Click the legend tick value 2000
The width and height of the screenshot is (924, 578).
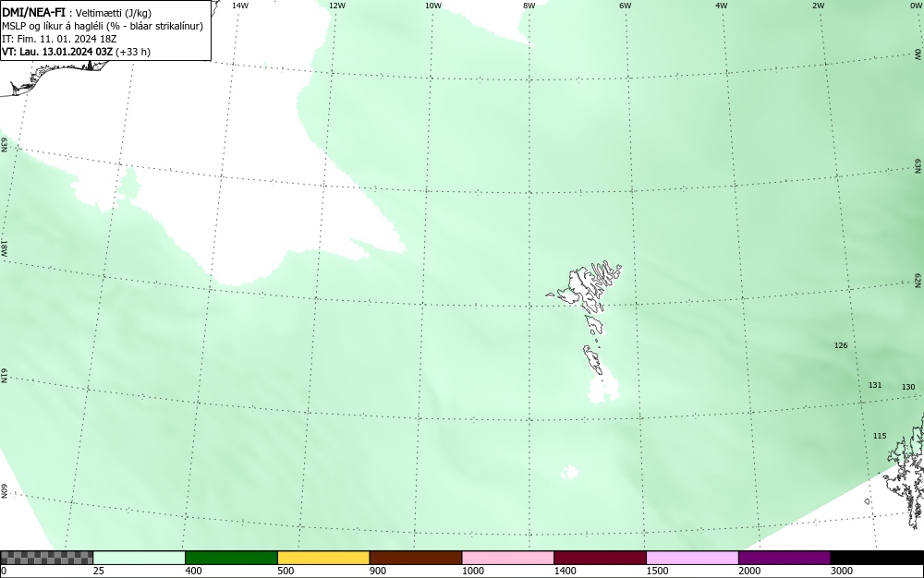749,571
